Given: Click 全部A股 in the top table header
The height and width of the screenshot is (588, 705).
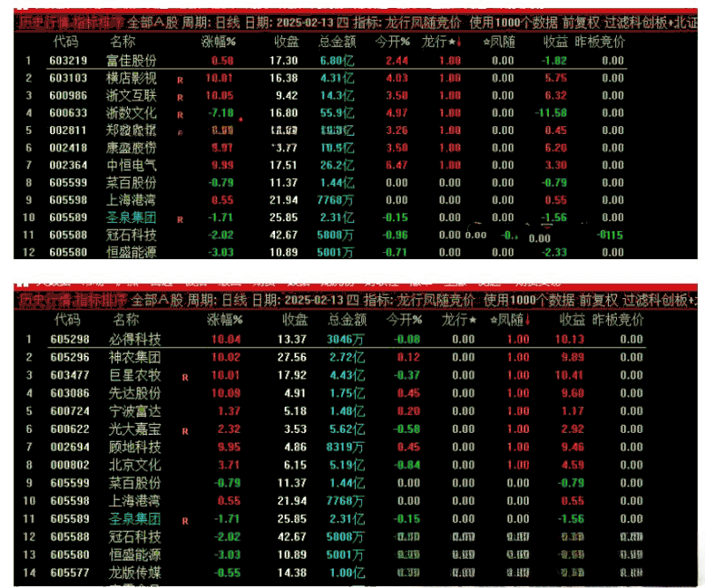Looking at the screenshot, I should pos(154,22).
